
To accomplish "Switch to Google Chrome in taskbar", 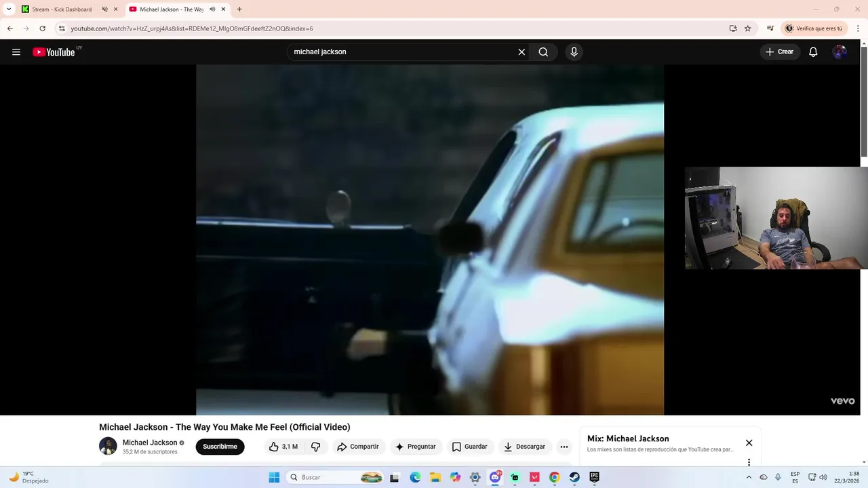I will click(555, 477).
